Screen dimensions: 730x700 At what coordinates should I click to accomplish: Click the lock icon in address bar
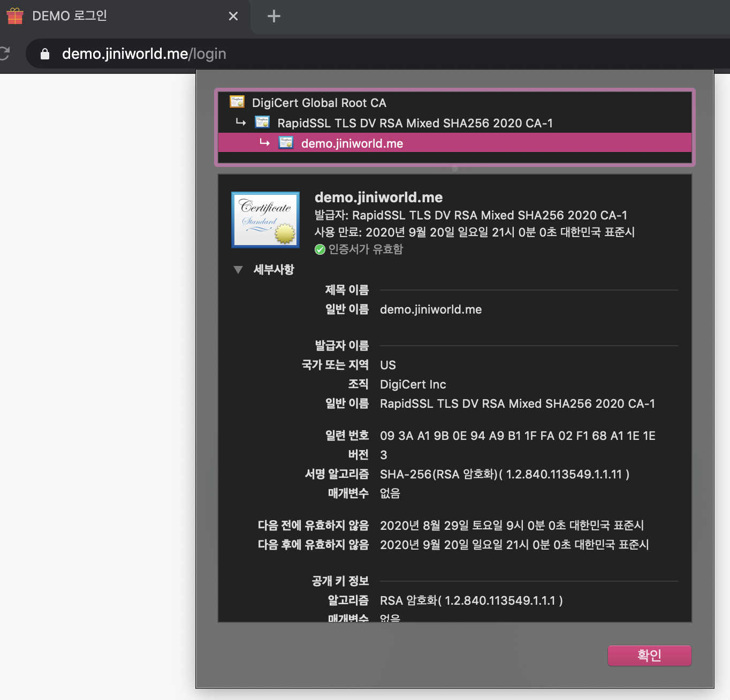click(x=45, y=54)
